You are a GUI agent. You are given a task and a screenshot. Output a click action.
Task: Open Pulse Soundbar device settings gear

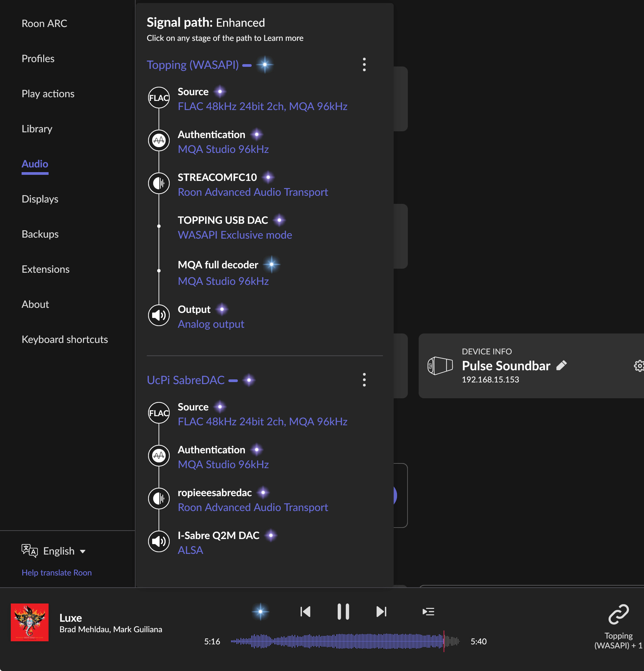[639, 366]
